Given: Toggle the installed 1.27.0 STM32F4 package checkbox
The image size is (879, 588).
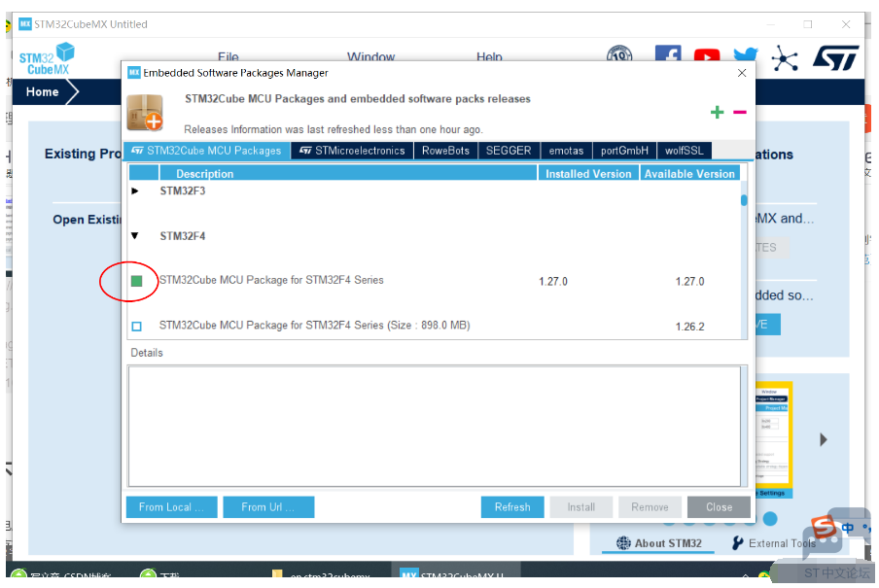Looking at the screenshot, I should pos(137,281).
